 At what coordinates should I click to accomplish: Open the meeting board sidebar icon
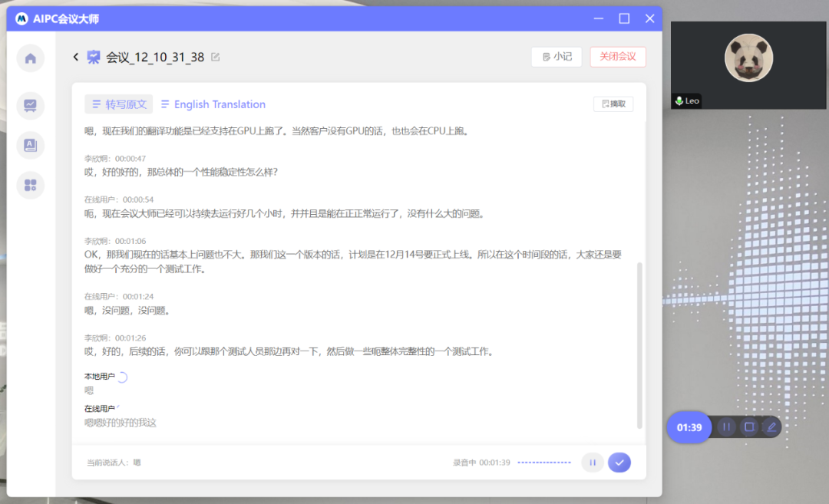click(x=31, y=105)
